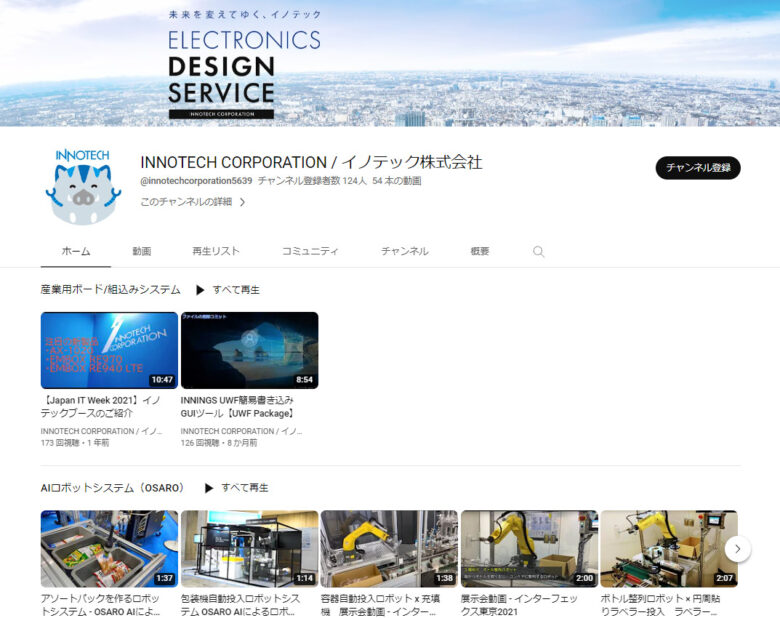Open the 概要 tab
780x618 pixels.
pos(480,251)
